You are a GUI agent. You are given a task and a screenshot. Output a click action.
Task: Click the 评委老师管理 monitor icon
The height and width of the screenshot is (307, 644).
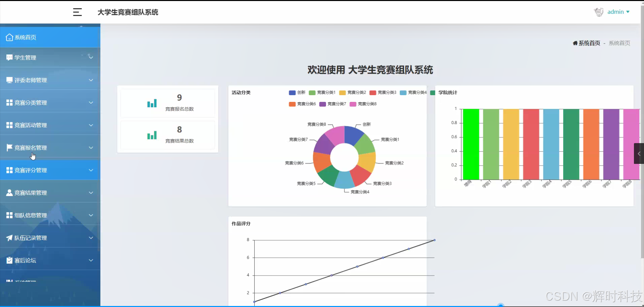[9, 80]
